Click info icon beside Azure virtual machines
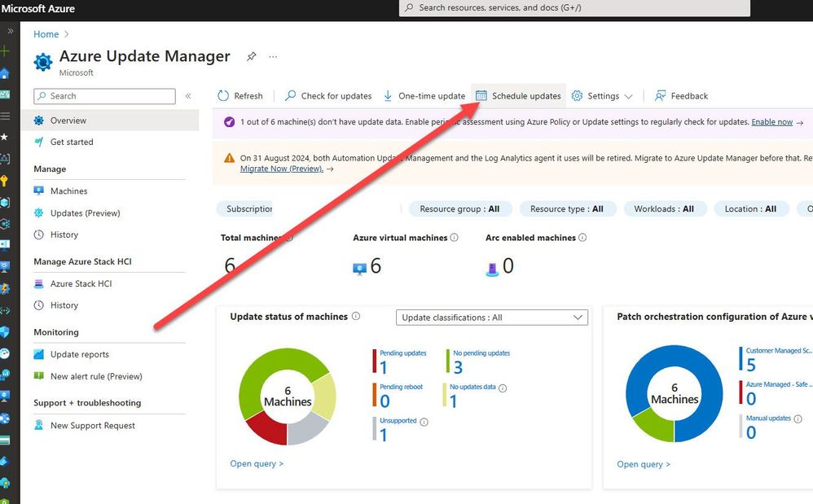Screen dimensions: 813x504 (455, 237)
